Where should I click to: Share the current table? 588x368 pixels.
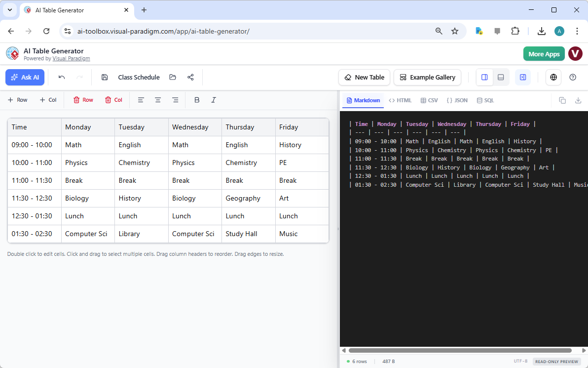[190, 77]
